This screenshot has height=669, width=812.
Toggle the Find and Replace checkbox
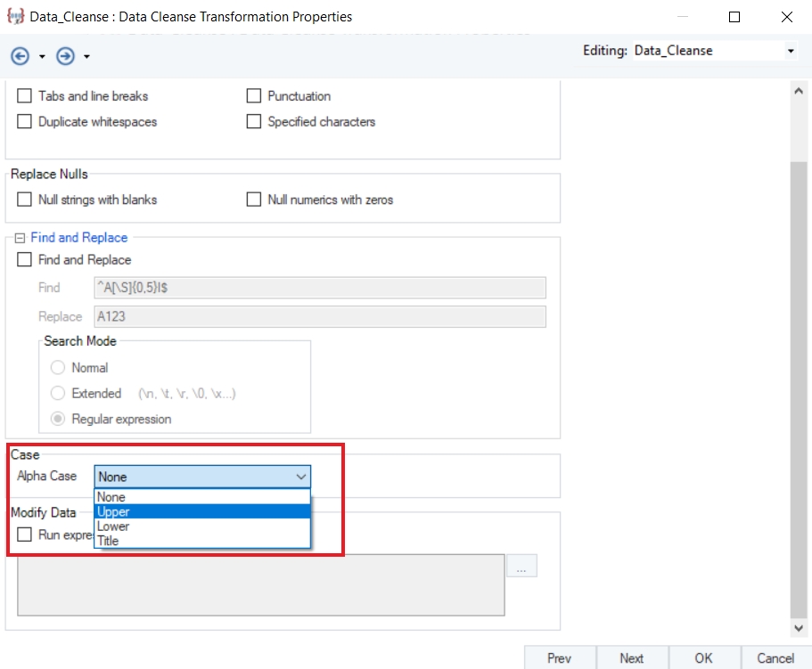point(25,260)
